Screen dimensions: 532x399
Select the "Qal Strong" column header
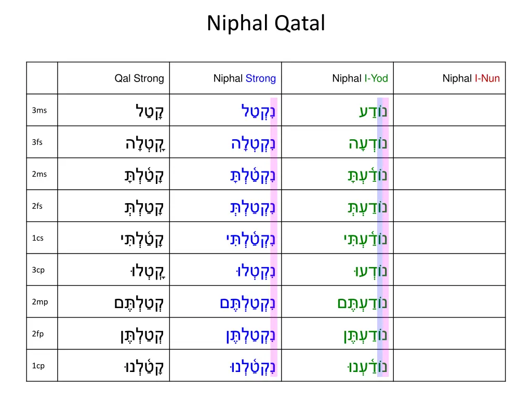pos(139,78)
